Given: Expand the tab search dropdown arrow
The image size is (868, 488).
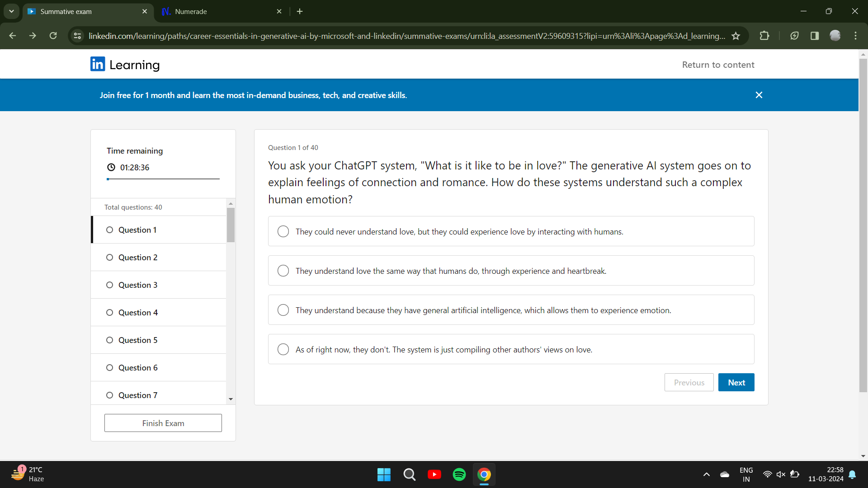Looking at the screenshot, I should click(x=11, y=11).
